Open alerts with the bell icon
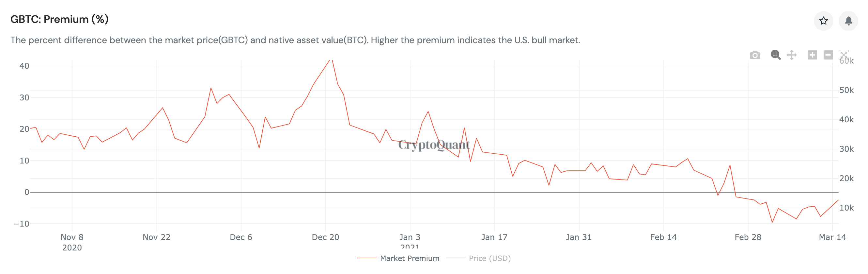Image resolution: width=868 pixels, height=274 pixels. [x=848, y=21]
